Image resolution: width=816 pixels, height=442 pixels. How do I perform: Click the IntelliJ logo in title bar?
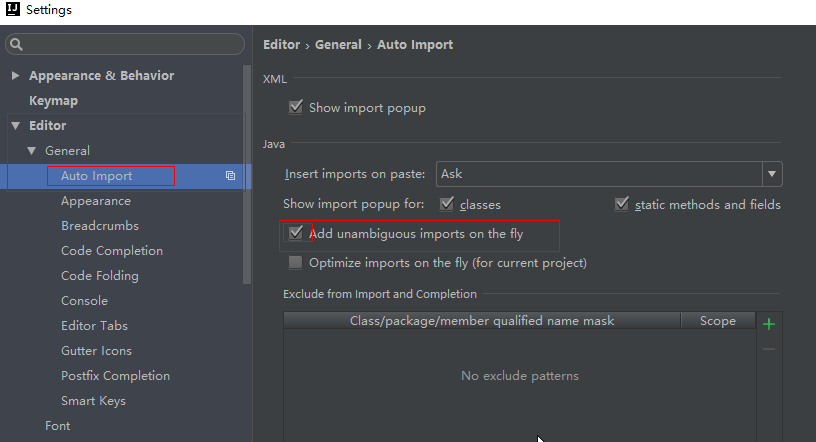(12, 9)
